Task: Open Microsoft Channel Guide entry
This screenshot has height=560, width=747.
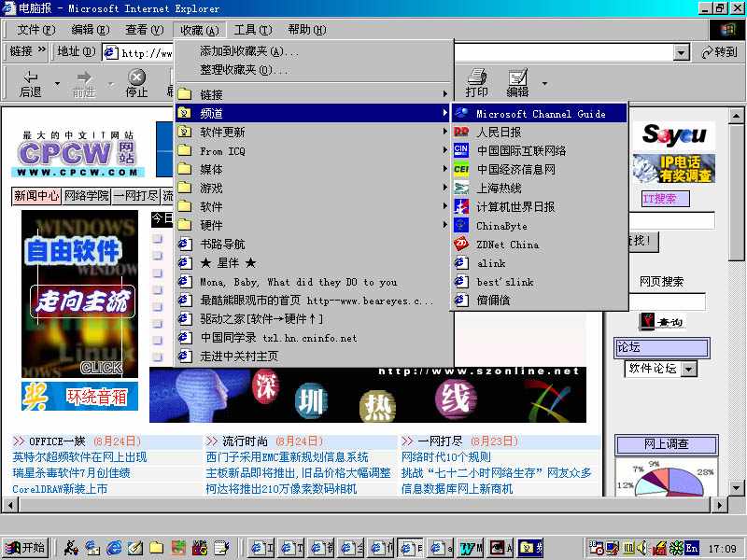Action: (540, 113)
